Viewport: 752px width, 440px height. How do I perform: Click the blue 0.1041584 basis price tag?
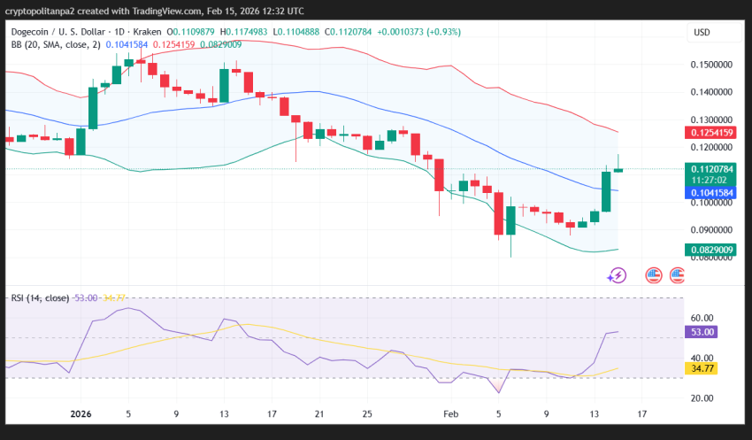(x=712, y=191)
